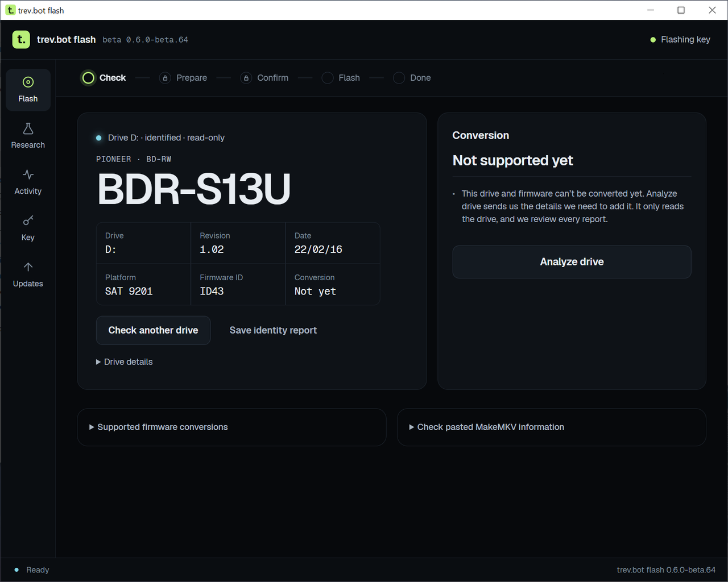
Task: Go to the Flash step label
Action: coord(349,78)
